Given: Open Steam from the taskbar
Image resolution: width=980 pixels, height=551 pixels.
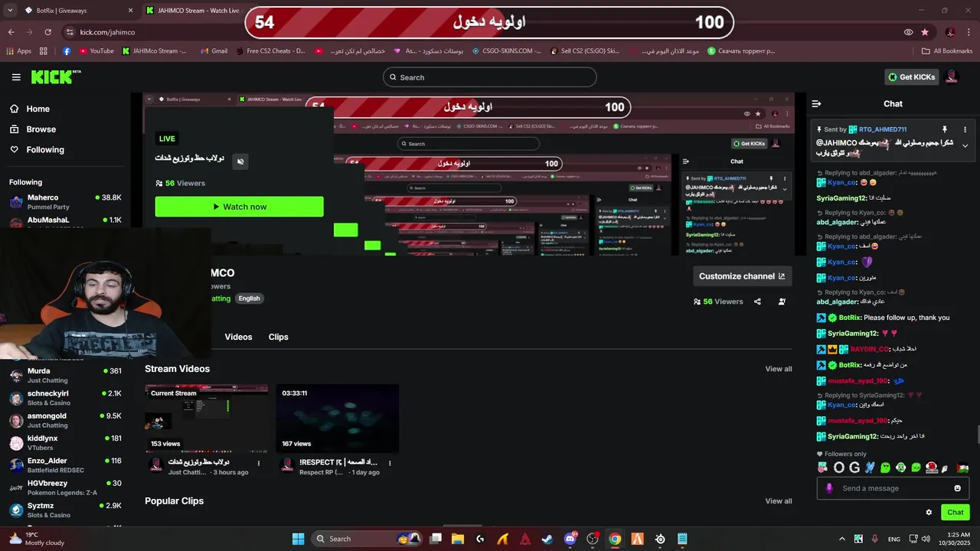Looking at the screenshot, I should pos(547,539).
